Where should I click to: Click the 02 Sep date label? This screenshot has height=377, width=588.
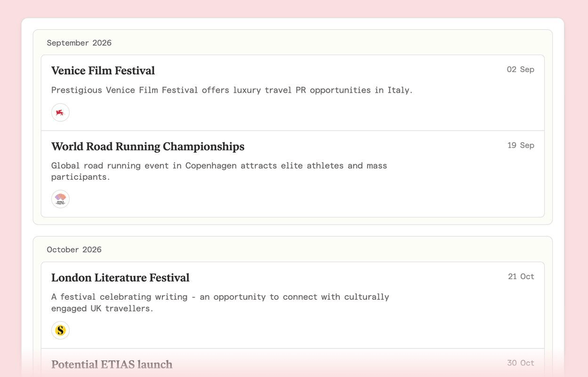pos(520,70)
